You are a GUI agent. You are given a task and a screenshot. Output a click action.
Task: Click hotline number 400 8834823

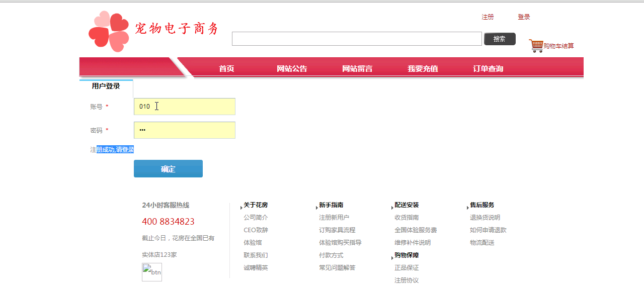[168, 222]
